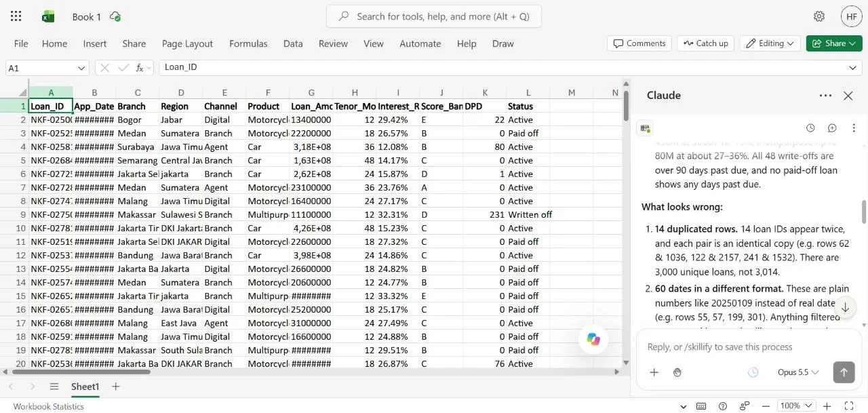The width and height of the screenshot is (868, 413).
Task: Open the help question mark in status bar
Action: pos(723,406)
